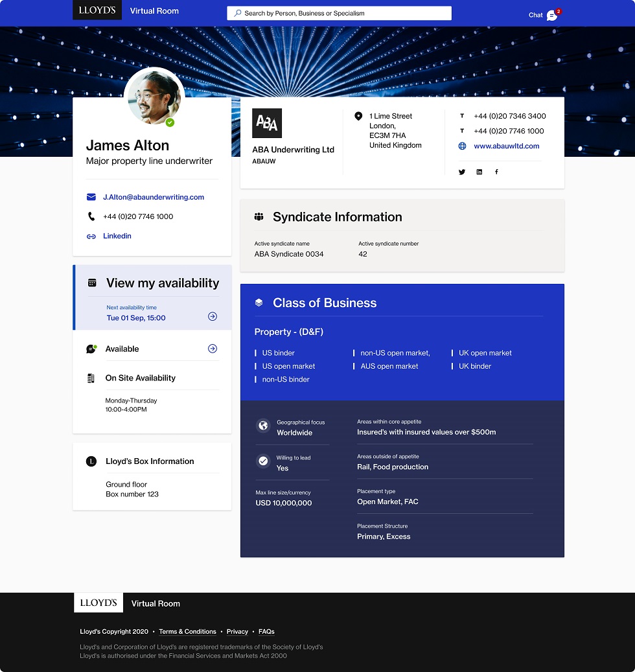Image resolution: width=635 pixels, height=672 pixels.
Task: Click the Lloyd's logo in the header
Action: pyautogui.click(x=97, y=10)
